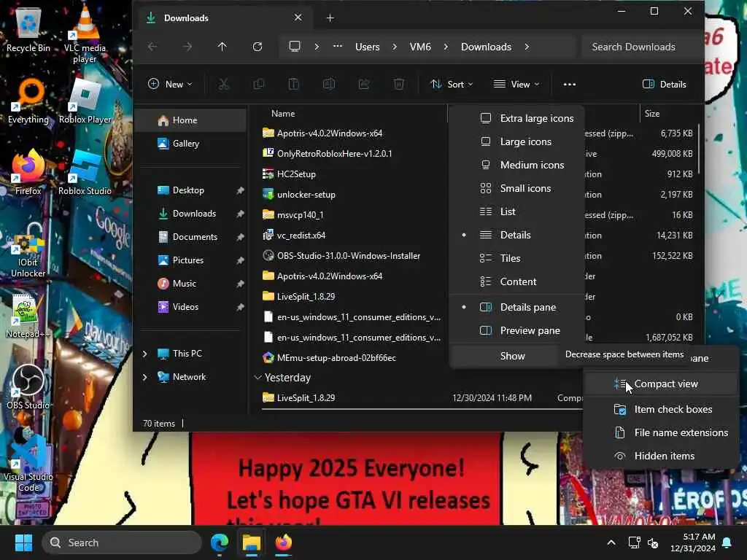Click the Share toolbar icon

pos(364,85)
